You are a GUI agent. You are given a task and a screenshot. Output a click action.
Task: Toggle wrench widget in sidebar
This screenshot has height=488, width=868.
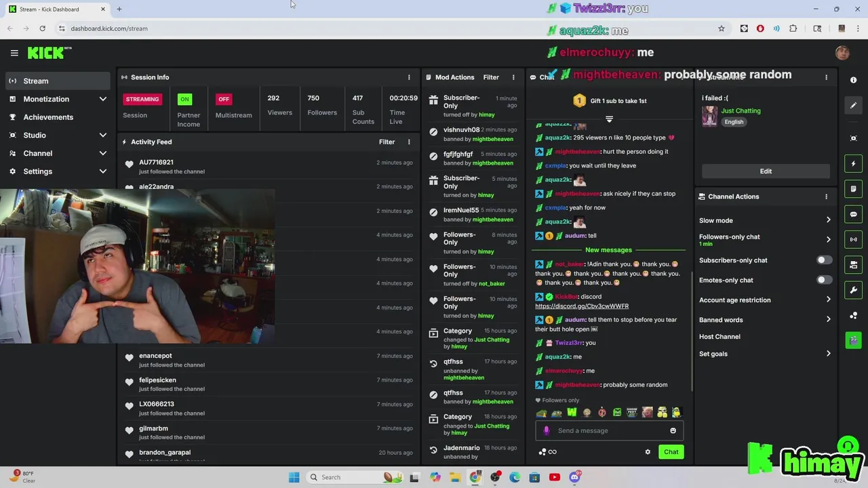click(x=853, y=290)
